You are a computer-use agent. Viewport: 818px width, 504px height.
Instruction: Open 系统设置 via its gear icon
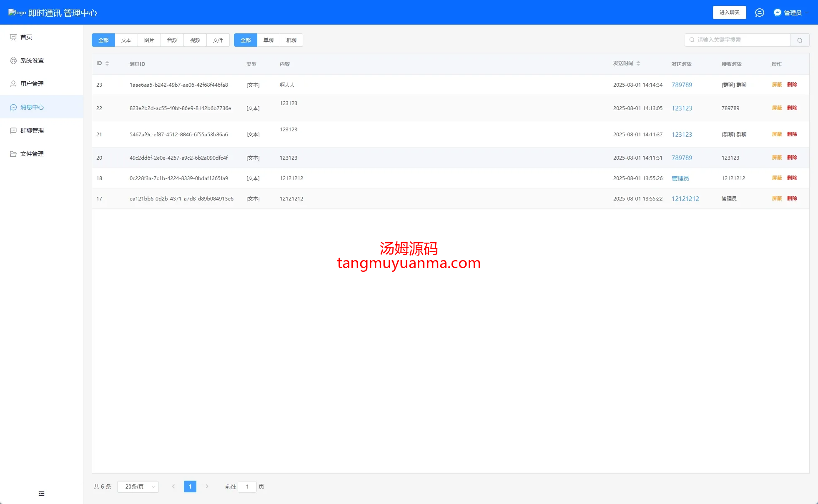pyautogui.click(x=13, y=60)
